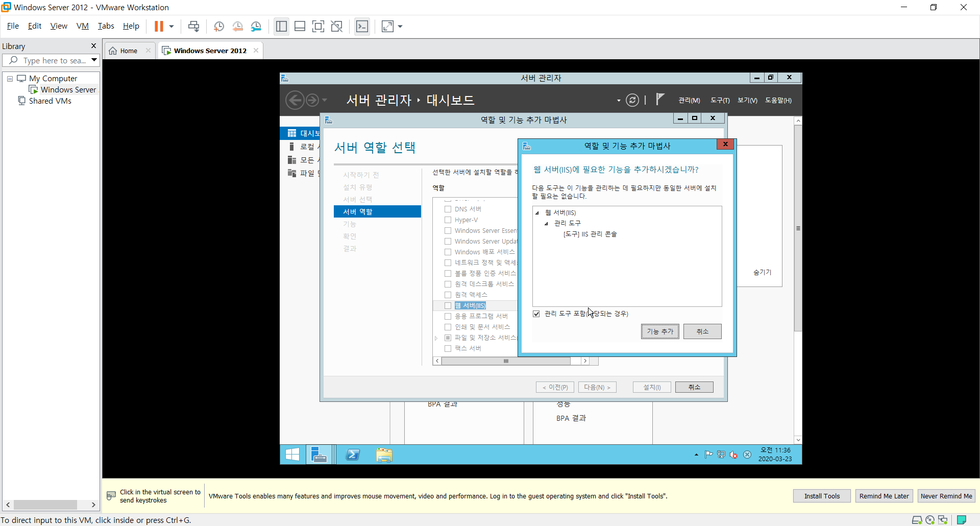Click Server Manager forward navigation arrow
The width and height of the screenshot is (980, 526).
(312, 100)
